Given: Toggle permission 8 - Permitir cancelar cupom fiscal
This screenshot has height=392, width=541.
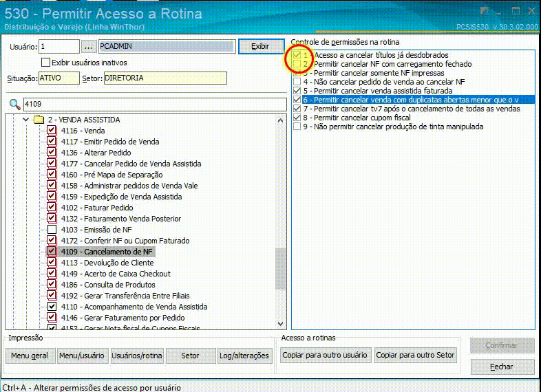Looking at the screenshot, I should pos(297,118).
